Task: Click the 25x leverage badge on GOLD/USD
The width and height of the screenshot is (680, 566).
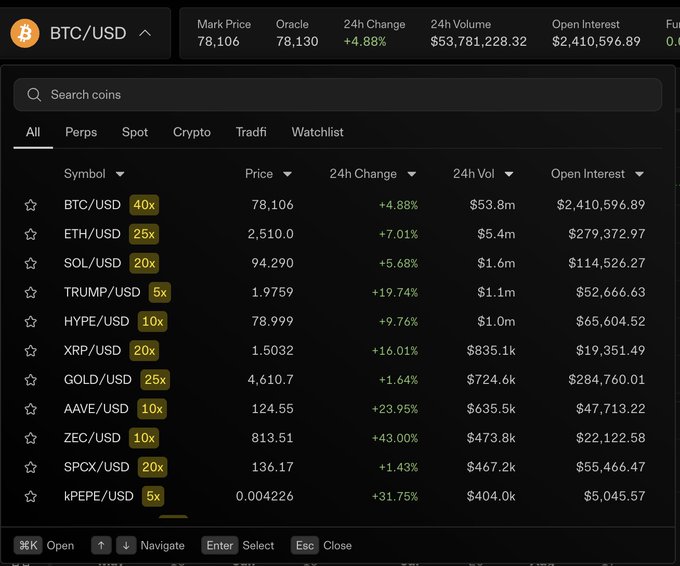Action: (155, 380)
